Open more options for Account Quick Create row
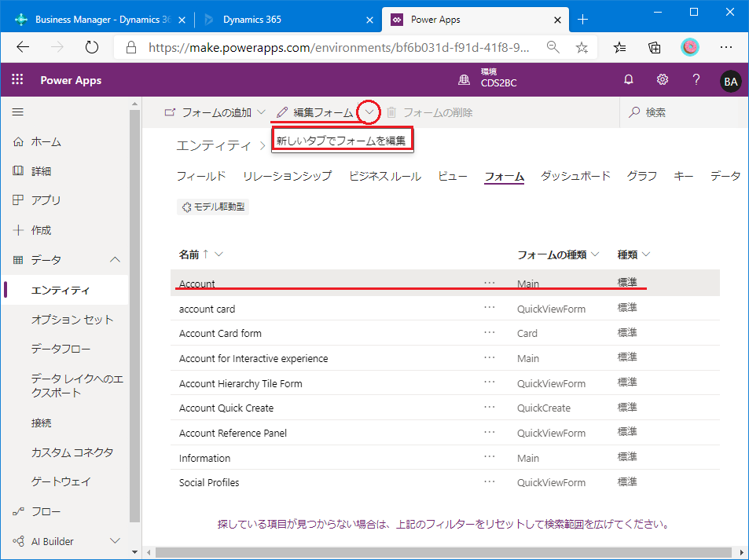749x560 pixels. coord(489,407)
